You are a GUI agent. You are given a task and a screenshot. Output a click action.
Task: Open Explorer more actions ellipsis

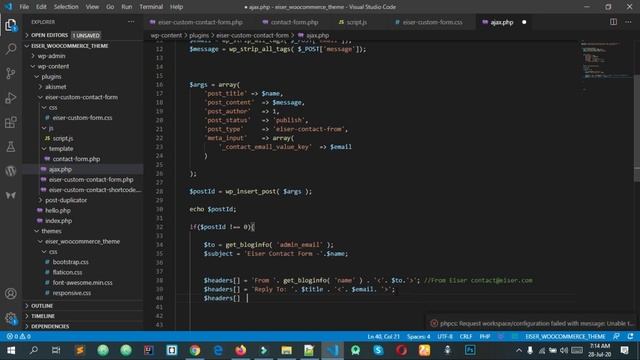[x=131, y=22]
